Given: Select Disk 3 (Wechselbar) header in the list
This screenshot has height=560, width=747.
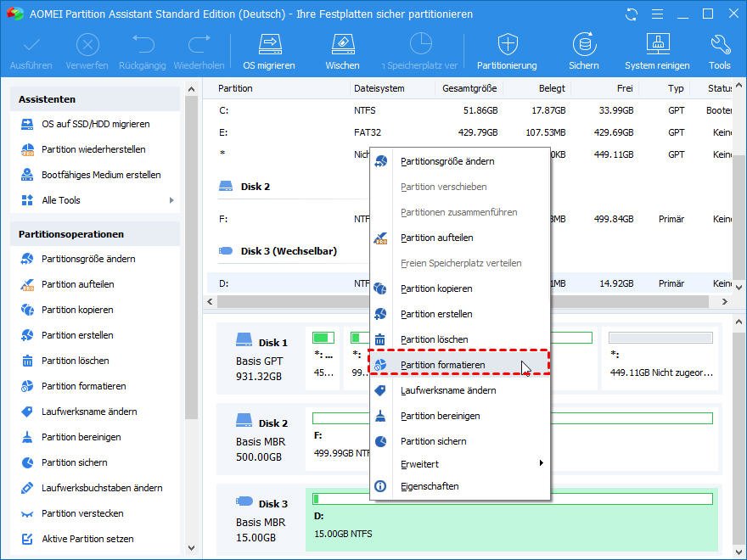Looking at the screenshot, I should (x=288, y=251).
